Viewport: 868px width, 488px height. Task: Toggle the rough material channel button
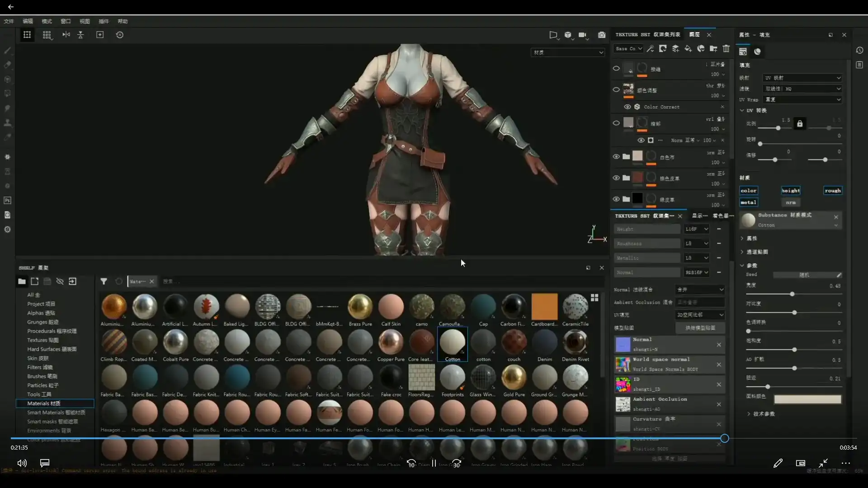point(832,191)
